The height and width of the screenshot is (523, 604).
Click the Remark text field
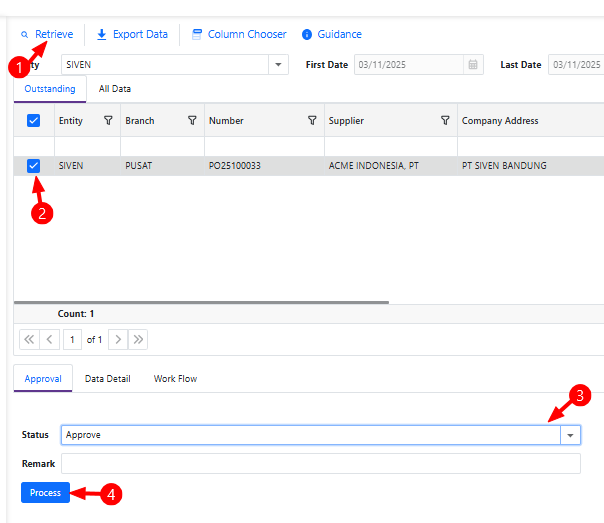tap(320, 464)
